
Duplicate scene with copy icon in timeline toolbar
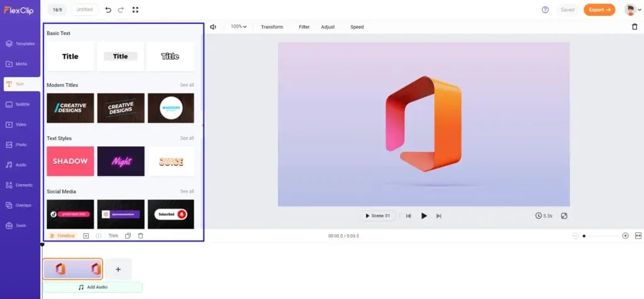[x=128, y=236]
